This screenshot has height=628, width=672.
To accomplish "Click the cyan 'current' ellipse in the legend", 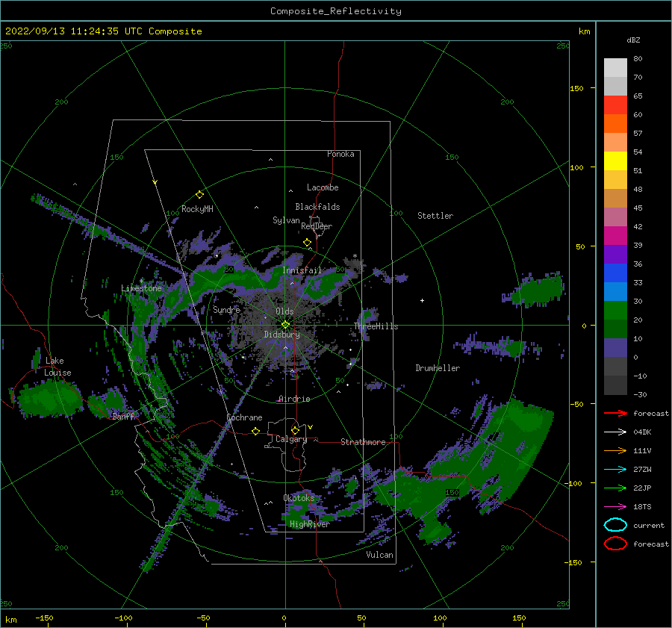I will pos(615,525).
